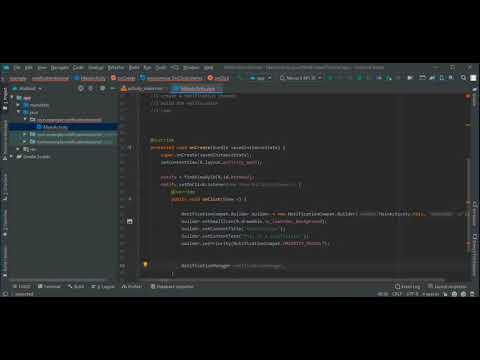Viewport: 480px width, 360px height.
Task: Expand the manifests folder
Action: [18, 105]
